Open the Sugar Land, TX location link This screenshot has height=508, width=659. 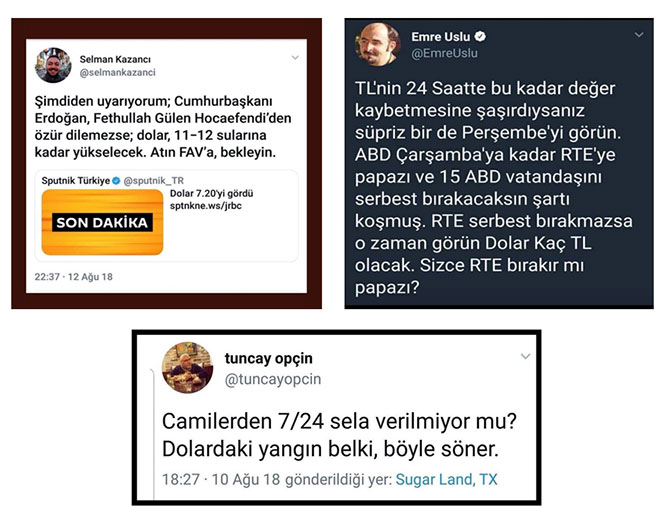(x=446, y=479)
